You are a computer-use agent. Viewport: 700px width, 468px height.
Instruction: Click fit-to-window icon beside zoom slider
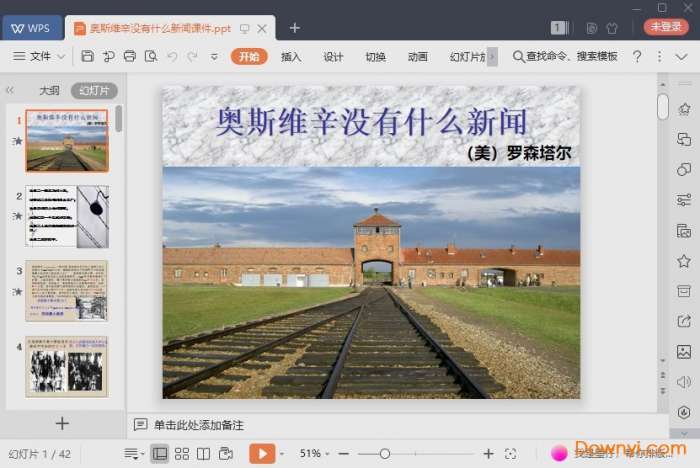[x=511, y=454]
